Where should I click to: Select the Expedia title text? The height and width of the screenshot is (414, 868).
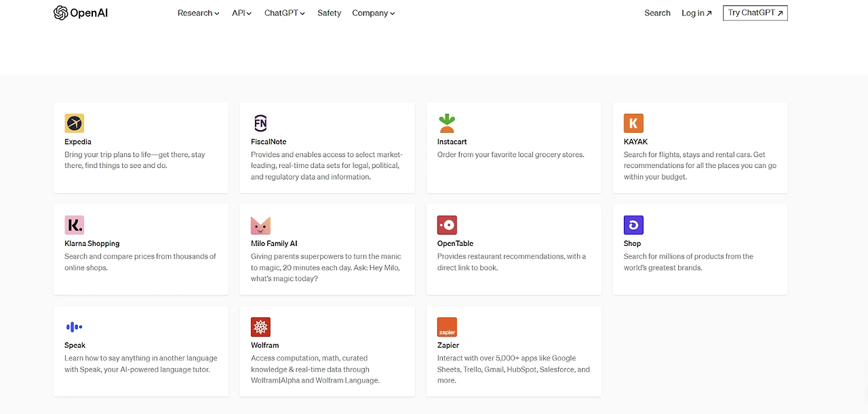[78, 142]
